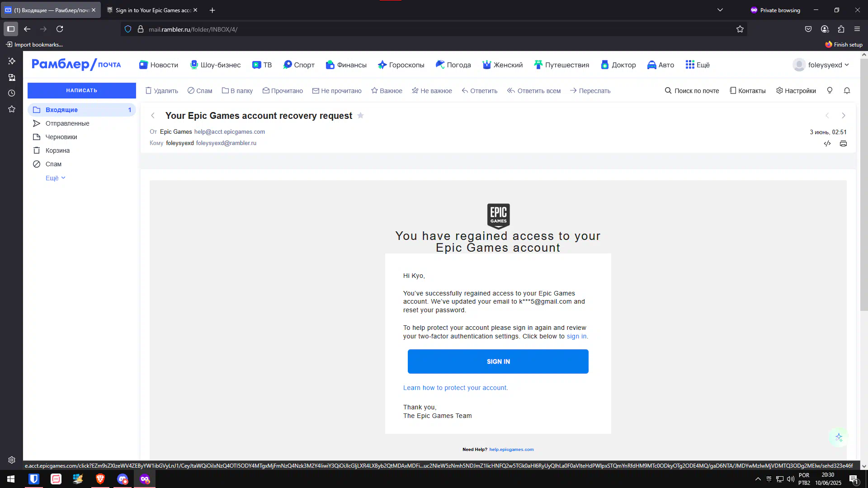Show hidden system tray icons

[x=758, y=479]
